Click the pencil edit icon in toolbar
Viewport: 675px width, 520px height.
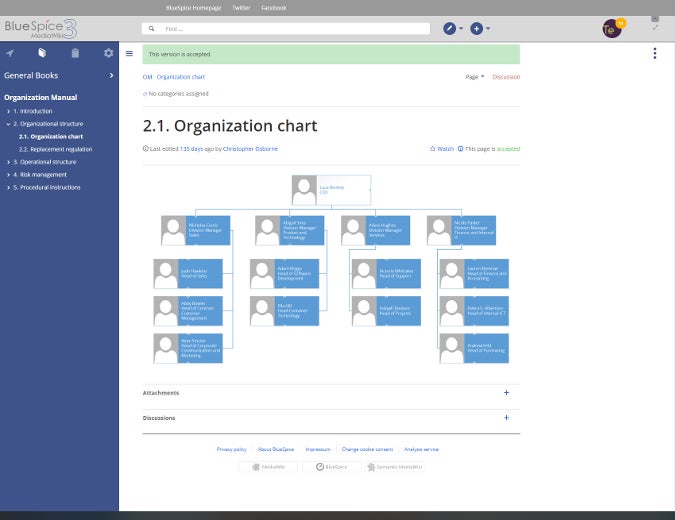coord(450,29)
